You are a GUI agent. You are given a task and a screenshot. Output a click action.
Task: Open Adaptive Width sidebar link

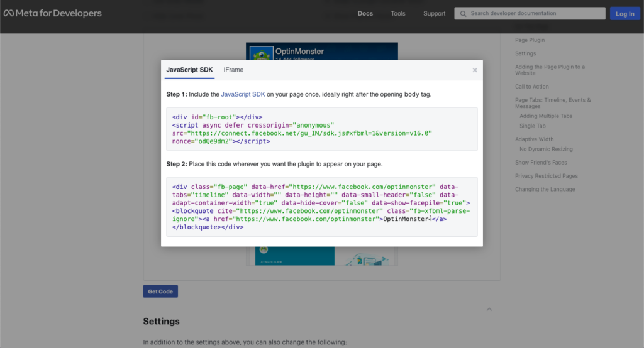coord(535,139)
